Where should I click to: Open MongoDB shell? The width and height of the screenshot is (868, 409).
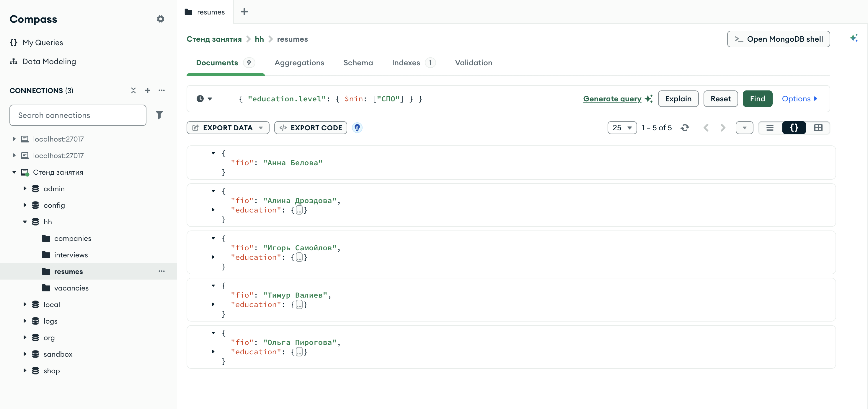click(x=778, y=39)
